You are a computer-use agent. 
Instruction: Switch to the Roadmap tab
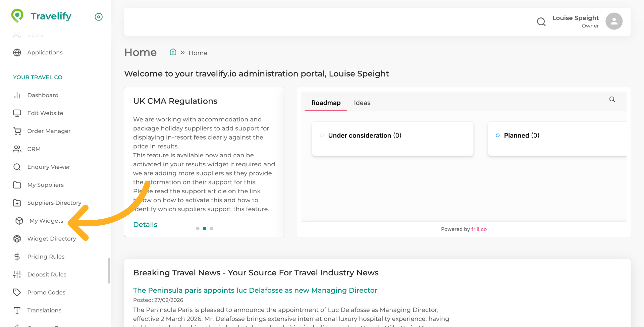(326, 103)
